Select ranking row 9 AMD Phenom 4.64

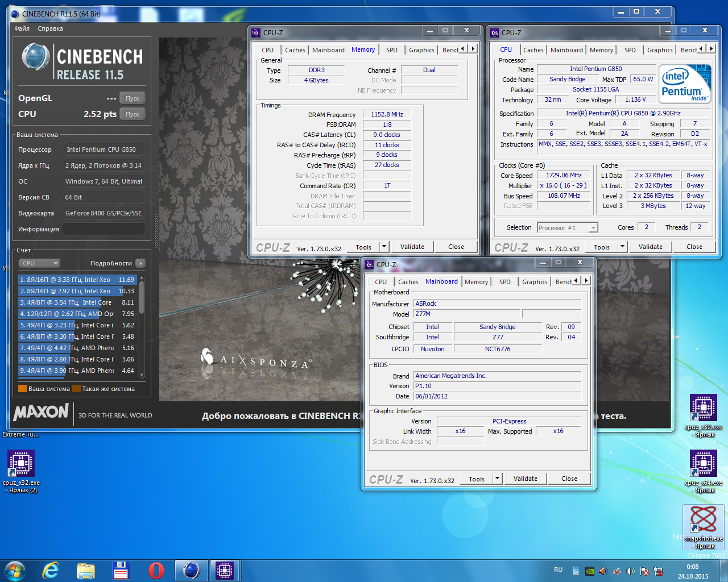(x=77, y=371)
